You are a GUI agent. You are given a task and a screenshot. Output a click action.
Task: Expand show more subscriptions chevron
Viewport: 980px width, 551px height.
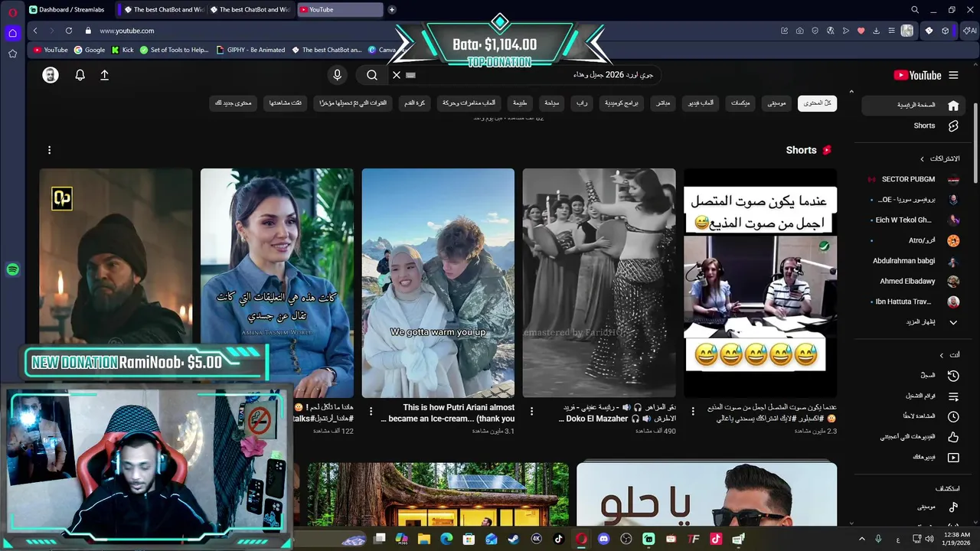pos(953,322)
